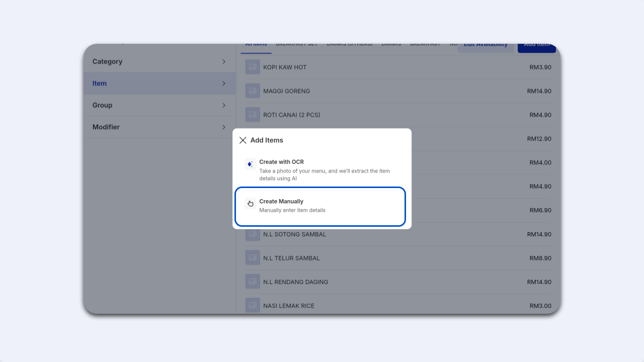Expand the Modifier chevron in sidebar
The height and width of the screenshot is (362, 644).
point(224,127)
